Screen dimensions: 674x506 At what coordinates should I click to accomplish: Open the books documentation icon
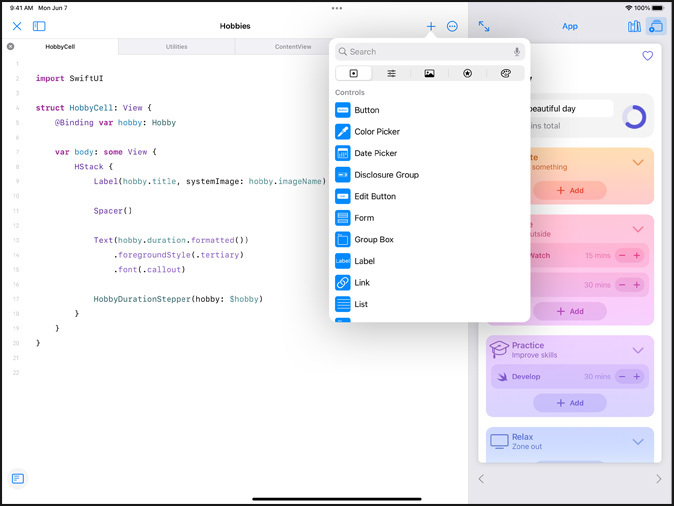(x=634, y=26)
